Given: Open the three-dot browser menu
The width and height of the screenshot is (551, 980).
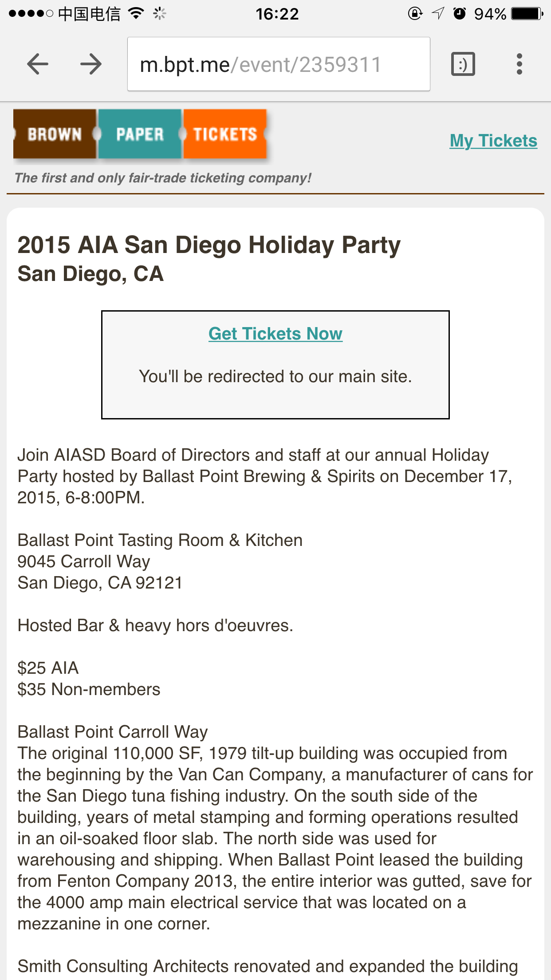Looking at the screenshot, I should [x=519, y=64].
